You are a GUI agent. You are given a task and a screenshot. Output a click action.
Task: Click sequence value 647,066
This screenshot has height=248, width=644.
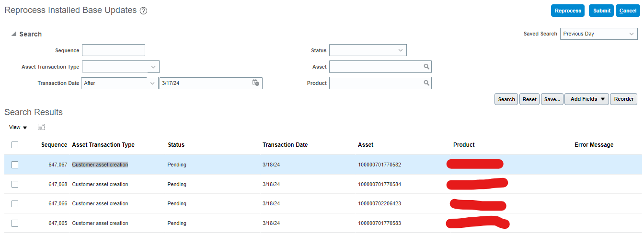tap(58, 204)
